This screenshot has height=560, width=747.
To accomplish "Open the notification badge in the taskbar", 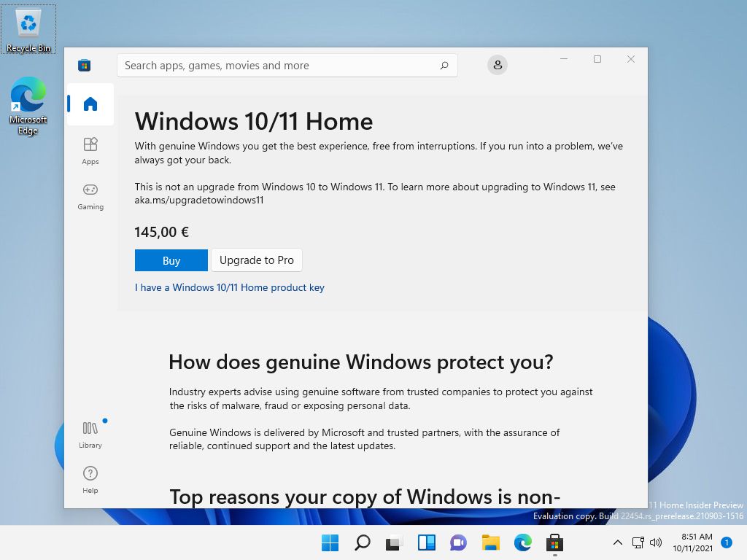I will pyautogui.click(x=727, y=542).
